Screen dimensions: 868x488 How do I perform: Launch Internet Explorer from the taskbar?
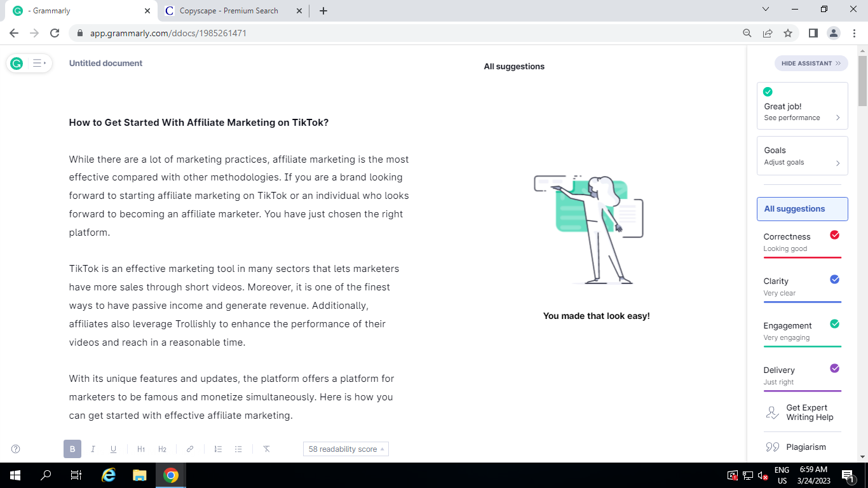point(109,475)
